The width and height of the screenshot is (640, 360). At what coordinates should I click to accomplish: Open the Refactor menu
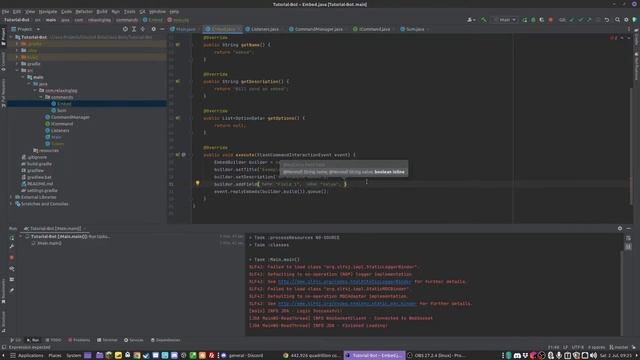84,11
